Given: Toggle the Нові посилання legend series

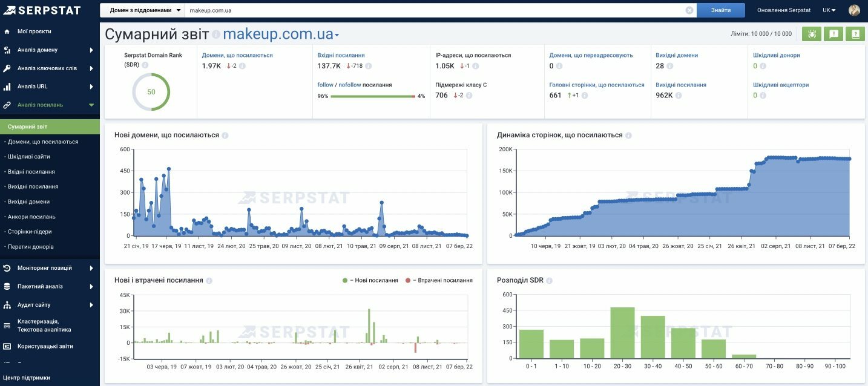Looking at the screenshot, I should tap(370, 281).
